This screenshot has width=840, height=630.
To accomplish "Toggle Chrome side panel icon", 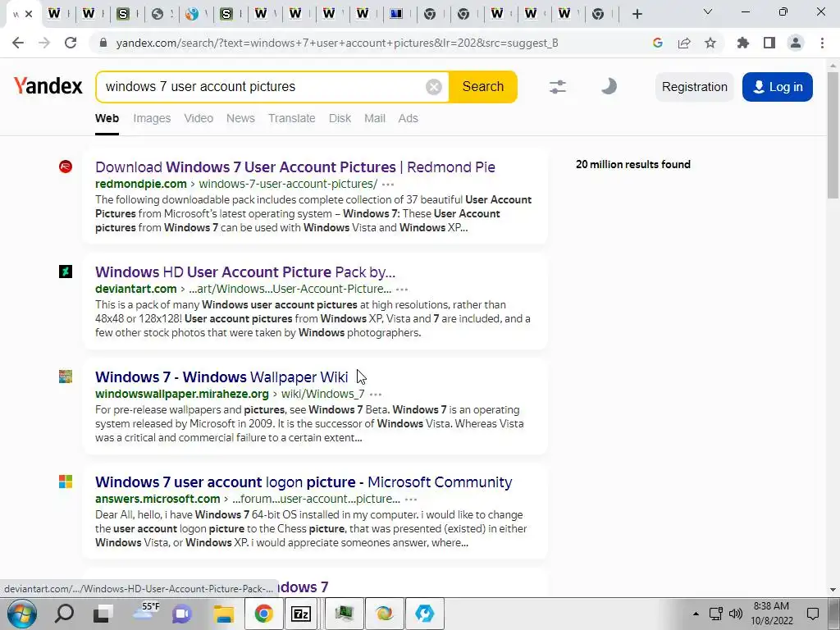I will 769,43.
